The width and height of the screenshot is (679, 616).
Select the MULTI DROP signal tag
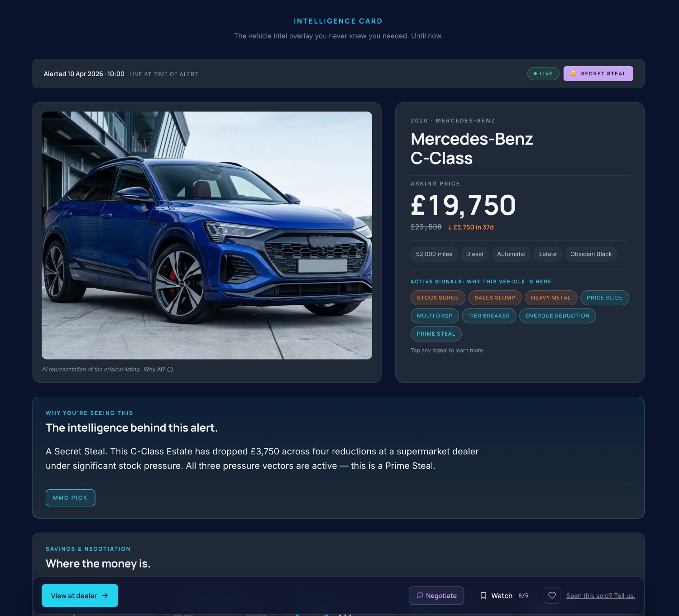[435, 316]
